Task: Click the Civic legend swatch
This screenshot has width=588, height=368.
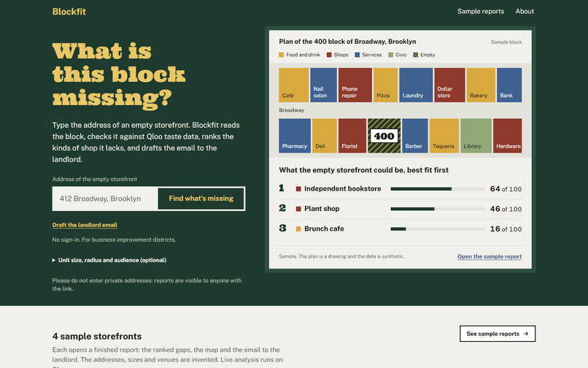Action: coord(390,55)
